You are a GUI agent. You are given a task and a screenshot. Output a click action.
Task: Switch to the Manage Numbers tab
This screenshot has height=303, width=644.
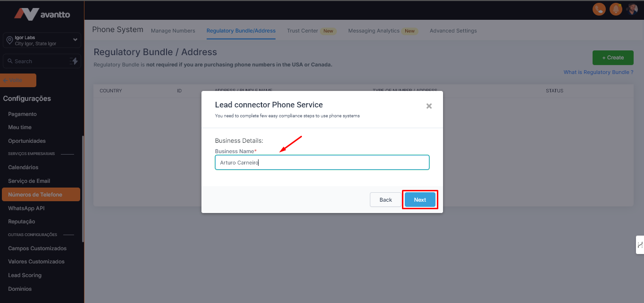(x=173, y=31)
